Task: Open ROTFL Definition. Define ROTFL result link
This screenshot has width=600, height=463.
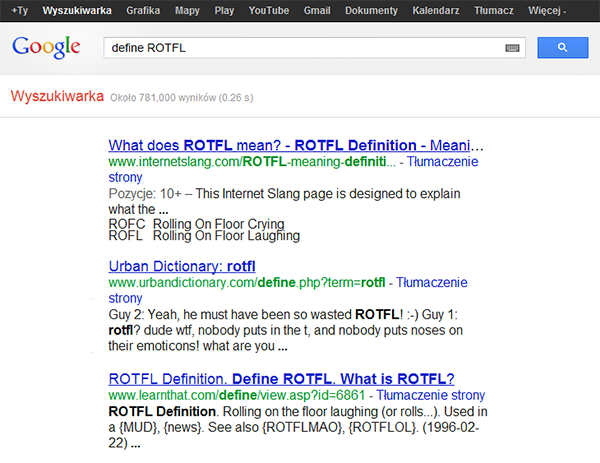Action: point(281,379)
